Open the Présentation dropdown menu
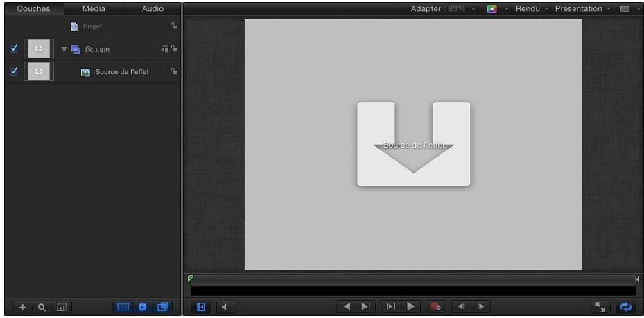This screenshot has width=644, height=318. pos(582,8)
